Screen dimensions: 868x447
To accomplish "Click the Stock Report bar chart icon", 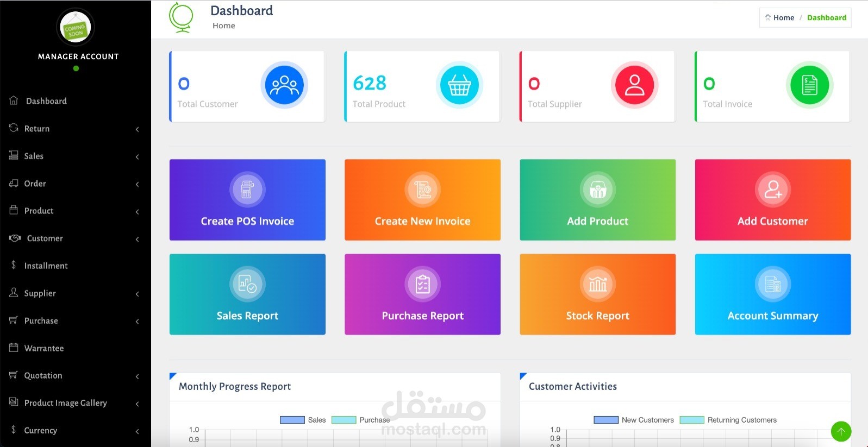I will tap(598, 284).
